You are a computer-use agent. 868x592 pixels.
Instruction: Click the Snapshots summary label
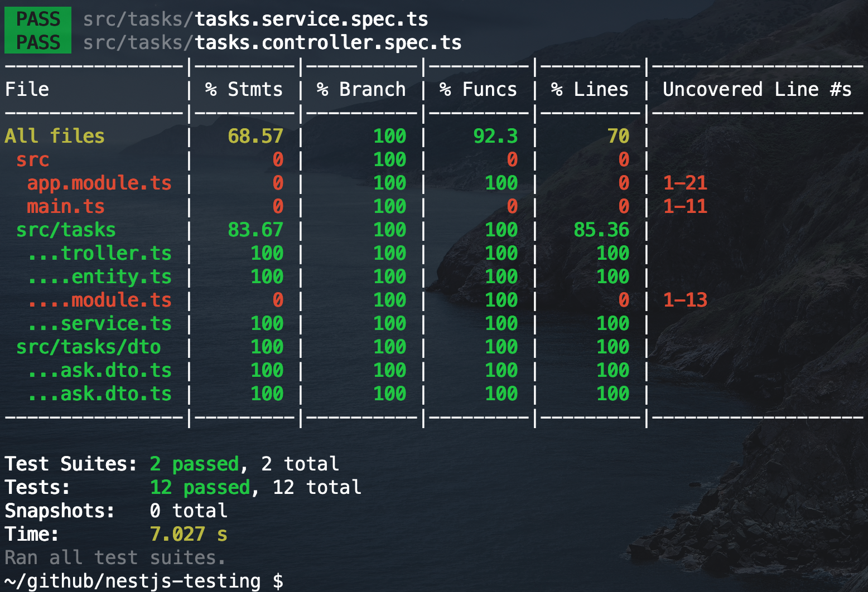coord(60,511)
